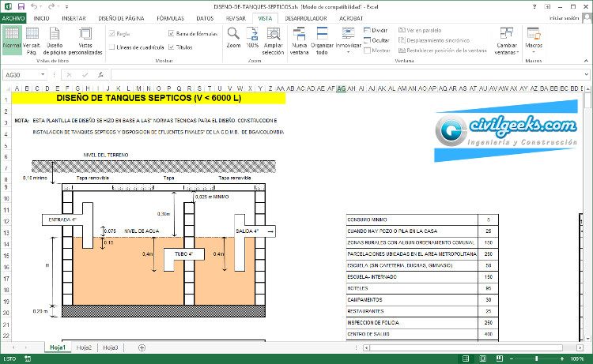Open Cambiar ventanas dropdown
Screen dimensions: 593x364
(x=506, y=41)
